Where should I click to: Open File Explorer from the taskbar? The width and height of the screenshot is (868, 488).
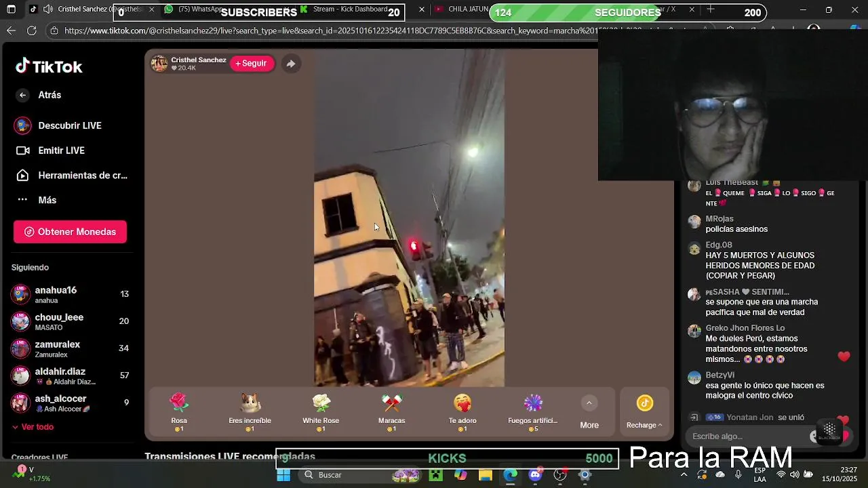[486, 475]
